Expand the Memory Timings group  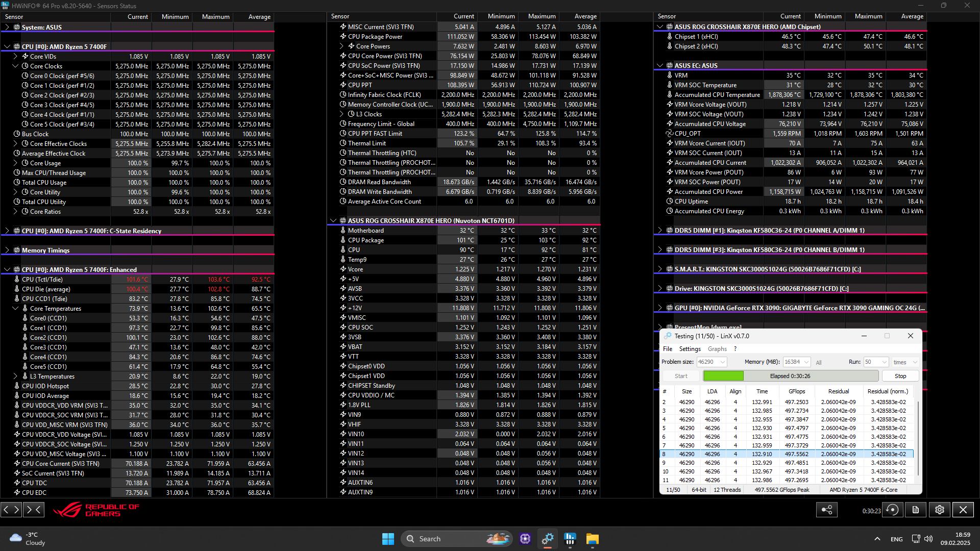pos(7,251)
